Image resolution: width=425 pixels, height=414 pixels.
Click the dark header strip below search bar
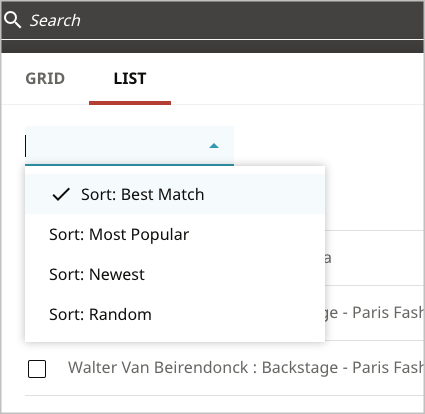[212, 47]
